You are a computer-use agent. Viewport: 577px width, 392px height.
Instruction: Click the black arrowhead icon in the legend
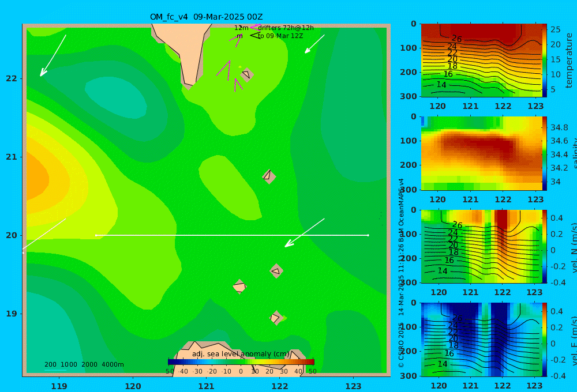coord(255,35)
